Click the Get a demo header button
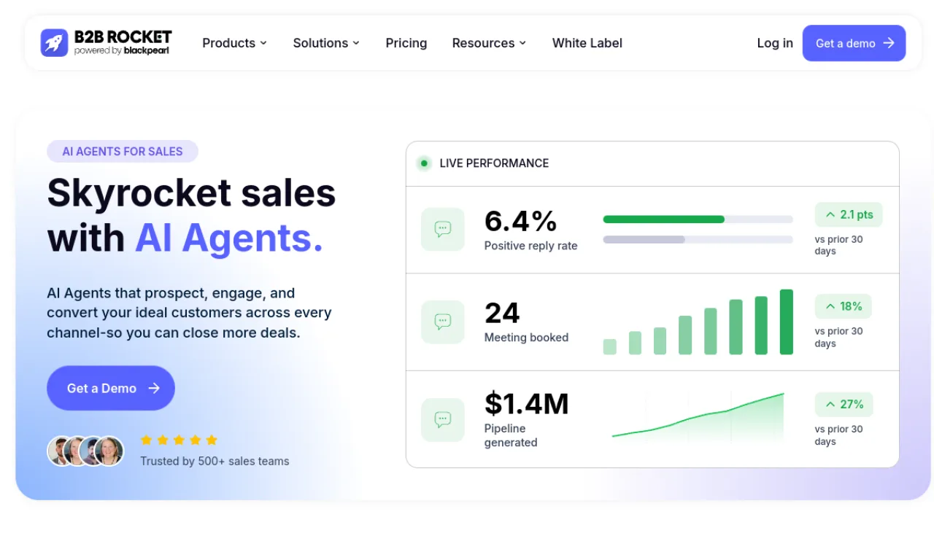This screenshot has height=560, width=934. (854, 43)
